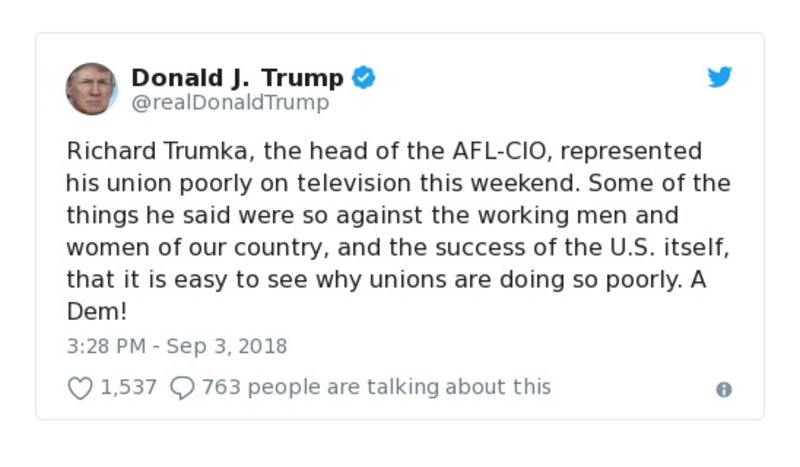Open "763 people are talking about this"

(x=376, y=387)
